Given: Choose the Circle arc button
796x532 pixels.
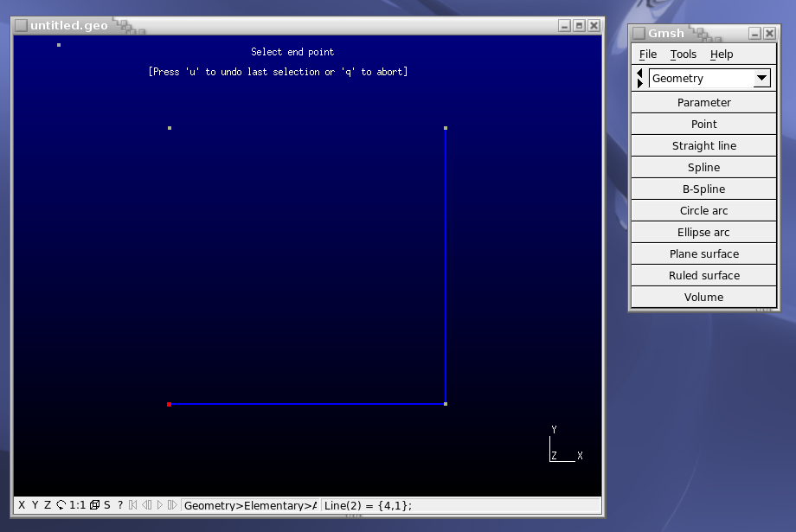Looking at the screenshot, I should click(x=703, y=211).
